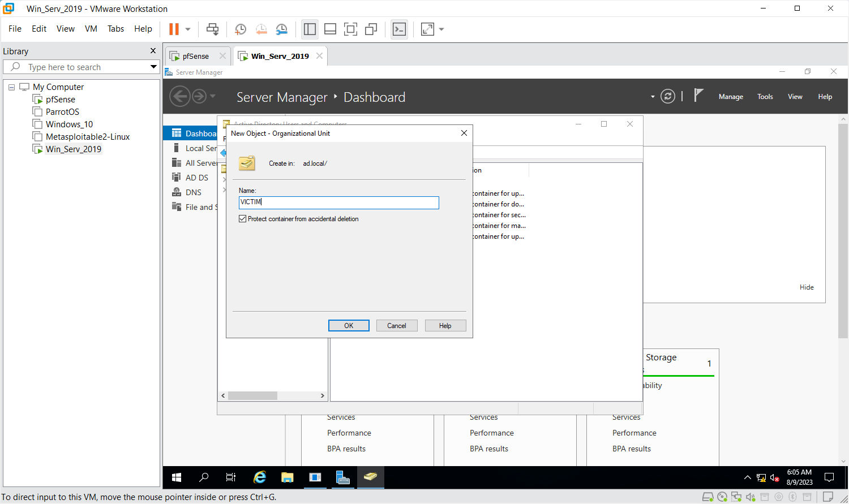This screenshot has height=504, width=849.
Task: Select ParrotOS in the library tree
Action: tap(62, 112)
